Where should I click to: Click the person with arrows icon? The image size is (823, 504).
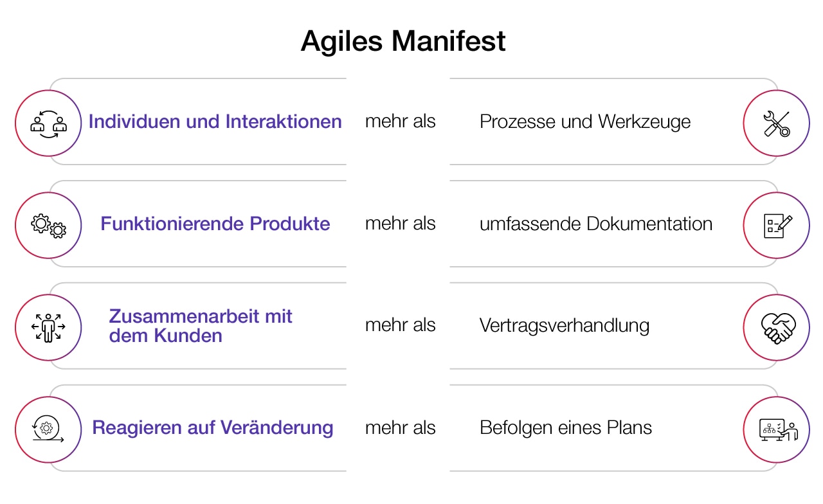point(48,327)
